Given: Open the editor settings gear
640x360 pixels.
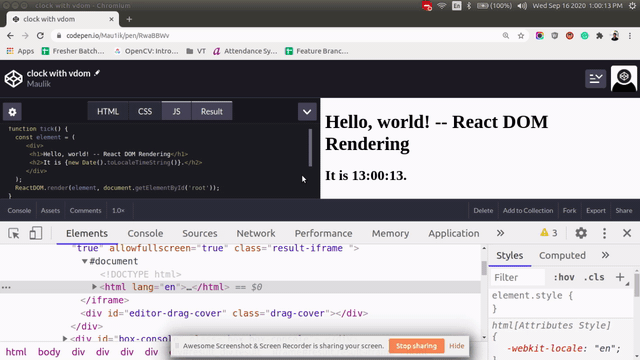Looking at the screenshot, I should pos(12,112).
